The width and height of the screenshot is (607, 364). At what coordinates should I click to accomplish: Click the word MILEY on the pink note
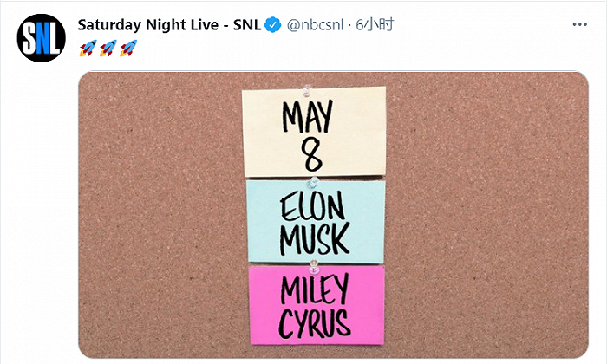tap(315, 289)
